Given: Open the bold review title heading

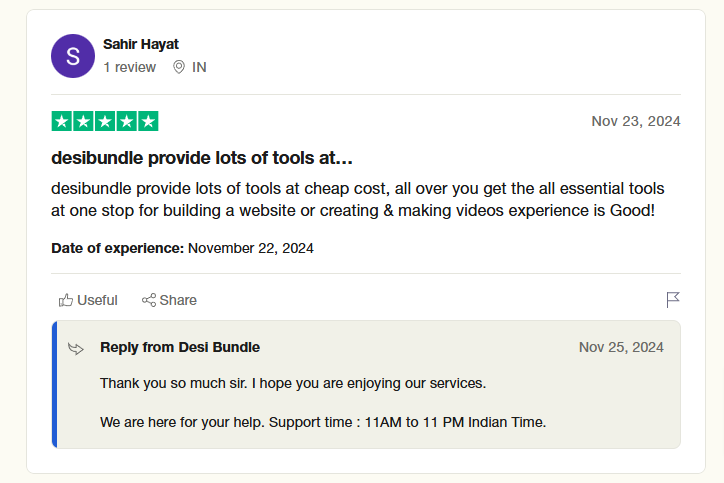Looking at the screenshot, I should click(202, 158).
